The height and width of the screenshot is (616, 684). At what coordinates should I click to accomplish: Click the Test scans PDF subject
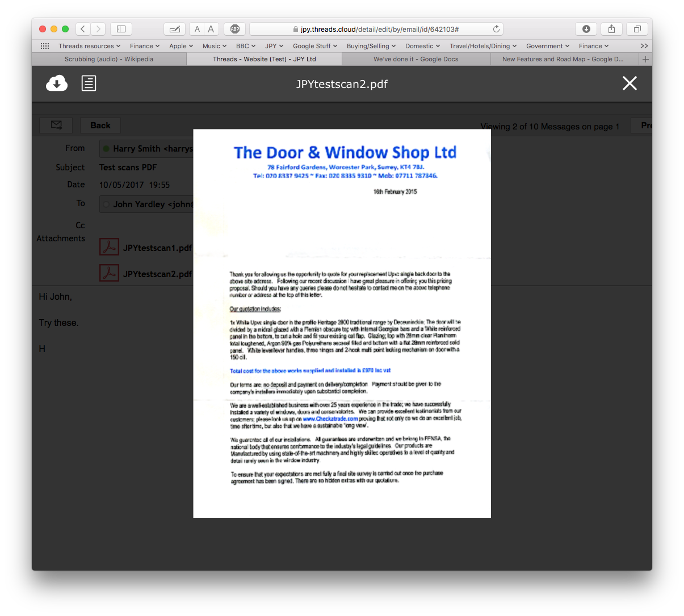[128, 167]
